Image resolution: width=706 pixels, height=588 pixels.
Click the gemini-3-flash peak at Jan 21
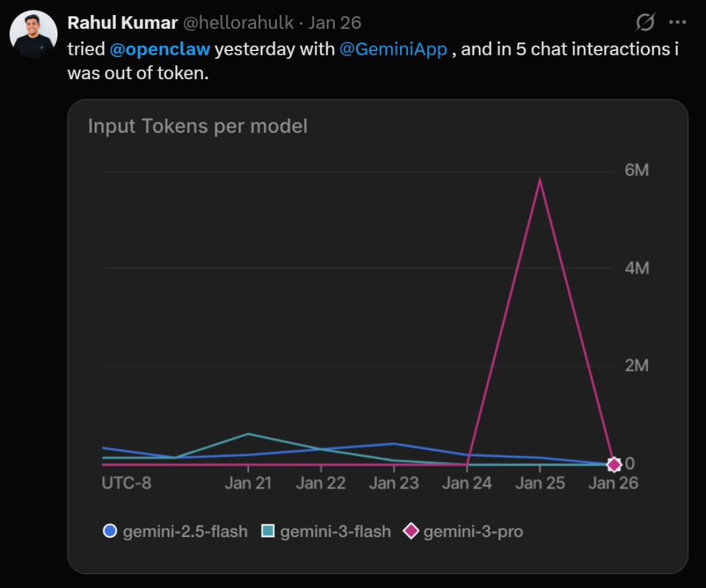point(248,434)
